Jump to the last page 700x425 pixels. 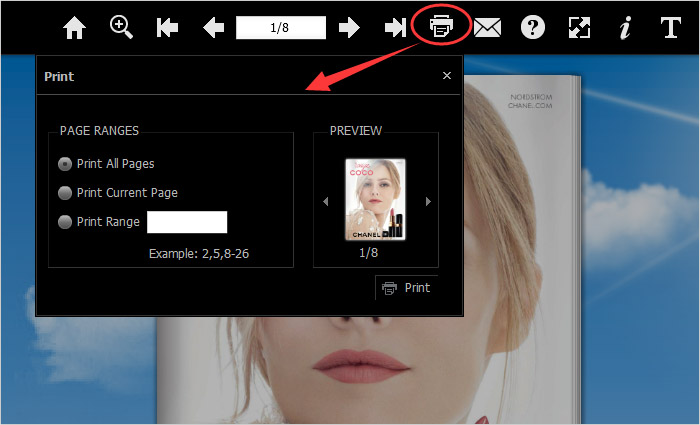[395, 28]
